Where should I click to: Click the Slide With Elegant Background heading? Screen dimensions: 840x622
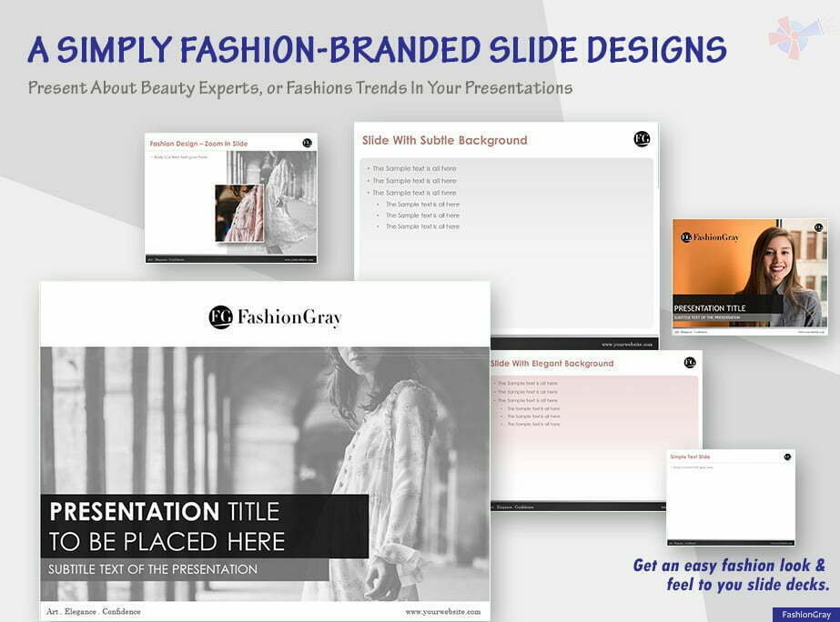(x=552, y=364)
